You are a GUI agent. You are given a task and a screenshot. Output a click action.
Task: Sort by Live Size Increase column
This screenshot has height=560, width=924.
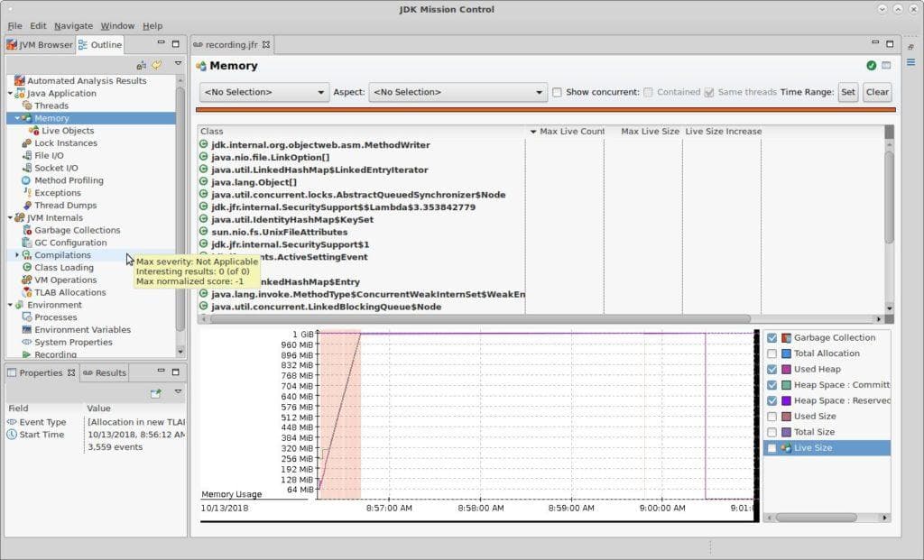pyautogui.click(x=723, y=132)
